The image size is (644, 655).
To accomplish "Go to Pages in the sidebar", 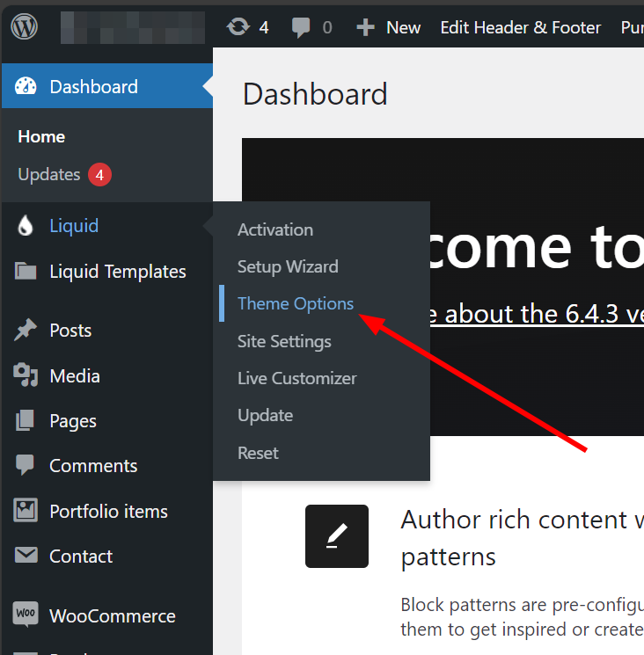I will [x=107, y=420].
